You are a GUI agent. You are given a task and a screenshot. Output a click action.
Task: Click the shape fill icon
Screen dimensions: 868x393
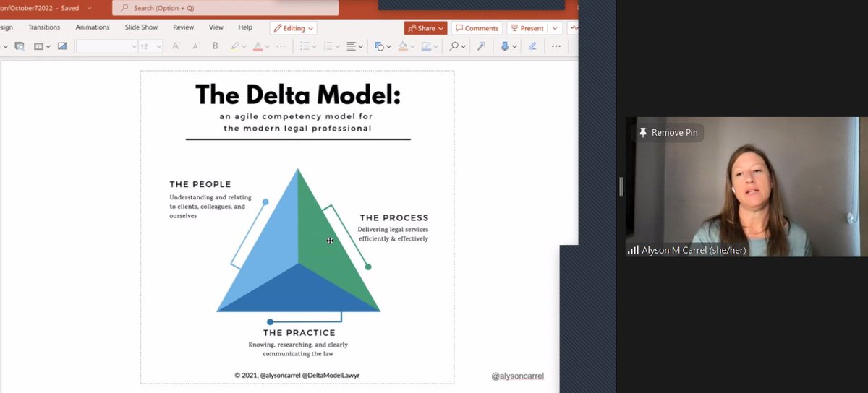point(403,46)
